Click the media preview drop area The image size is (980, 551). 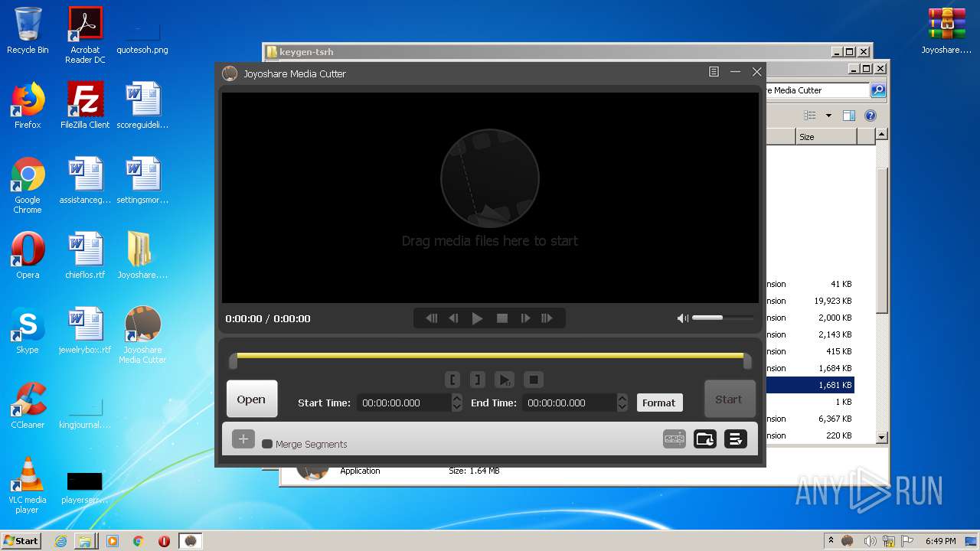pos(490,198)
